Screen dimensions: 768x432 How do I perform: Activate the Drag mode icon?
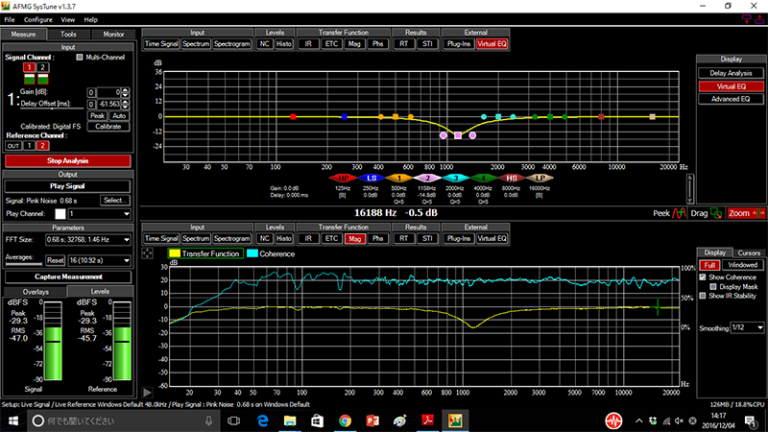714,213
